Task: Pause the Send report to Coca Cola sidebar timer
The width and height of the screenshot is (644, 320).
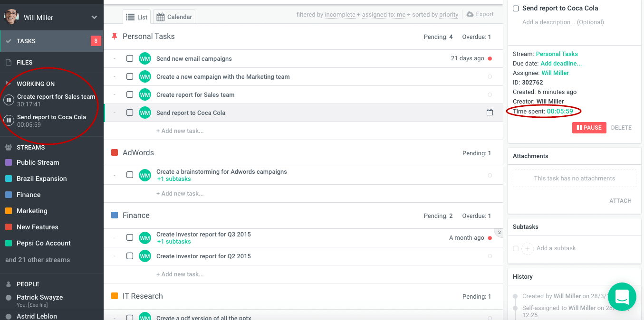Action: (9, 121)
